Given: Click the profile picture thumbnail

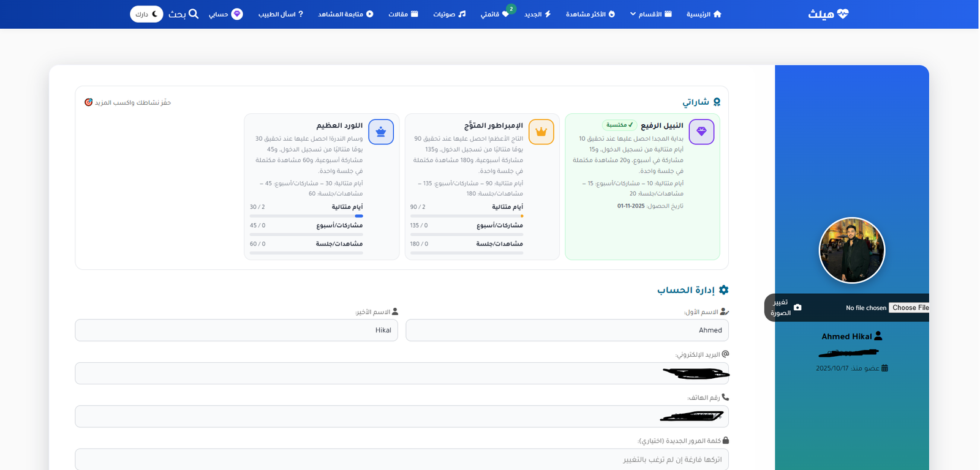Looking at the screenshot, I should 851,250.
